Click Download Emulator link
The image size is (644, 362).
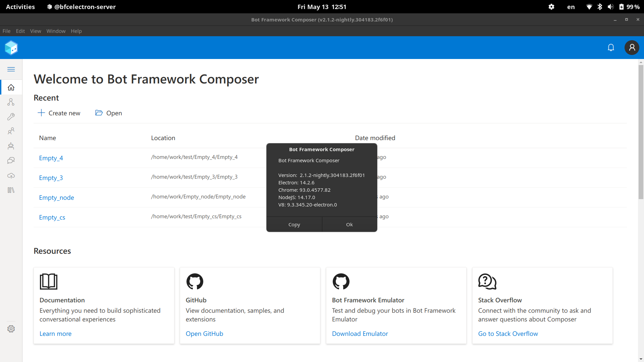coord(360,334)
